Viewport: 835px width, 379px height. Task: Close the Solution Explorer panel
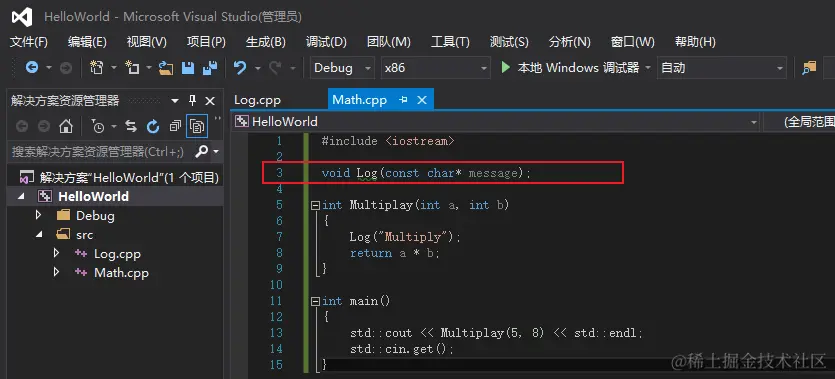click(x=210, y=101)
